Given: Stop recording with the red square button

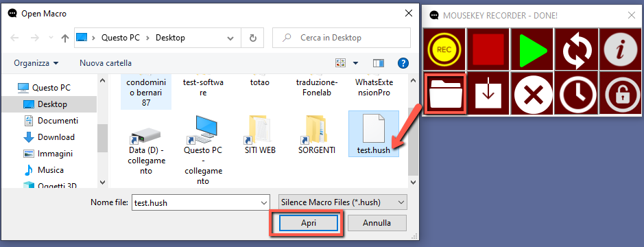Looking at the screenshot, I should click(x=488, y=49).
